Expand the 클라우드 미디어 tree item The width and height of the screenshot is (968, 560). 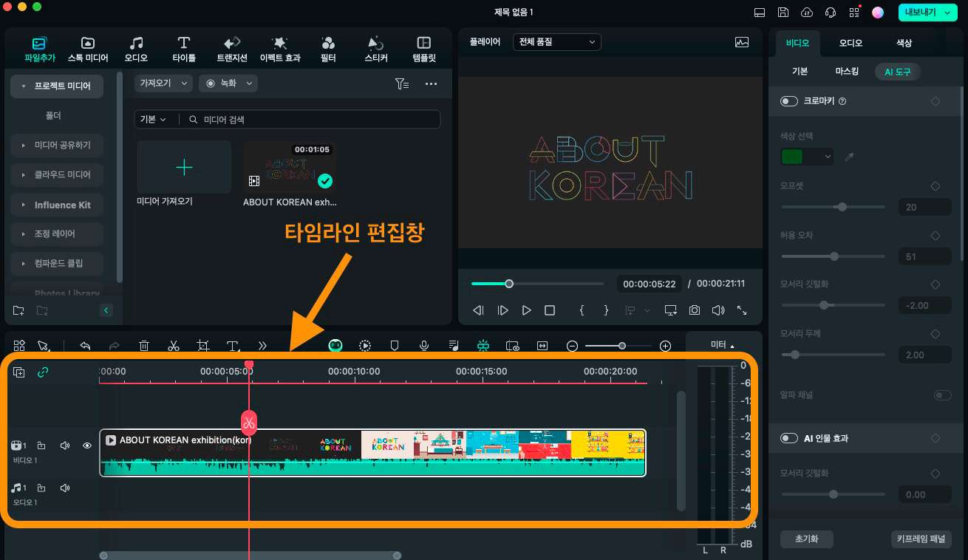click(57, 174)
